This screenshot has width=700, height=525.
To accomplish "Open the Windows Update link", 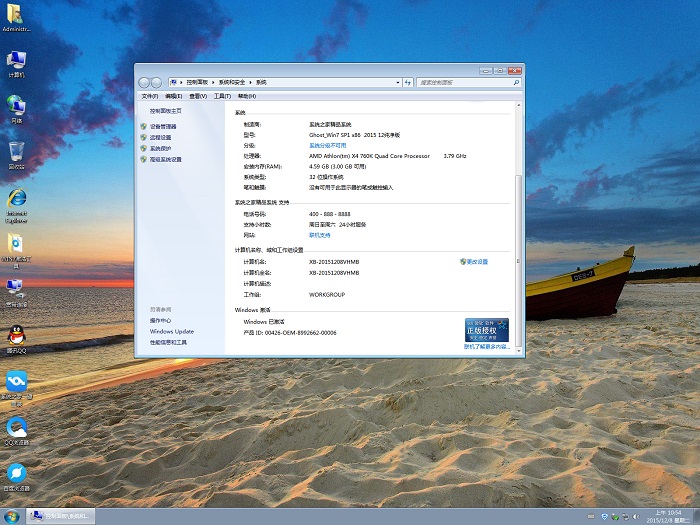I will pyautogui.click(x=172, y=331).
